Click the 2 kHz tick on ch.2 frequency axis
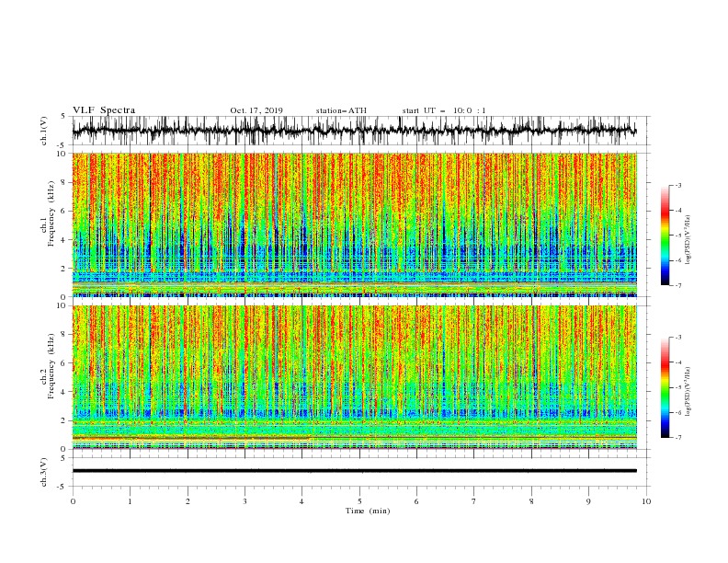Viewport: 728px width, 563px height. [64, 420]
